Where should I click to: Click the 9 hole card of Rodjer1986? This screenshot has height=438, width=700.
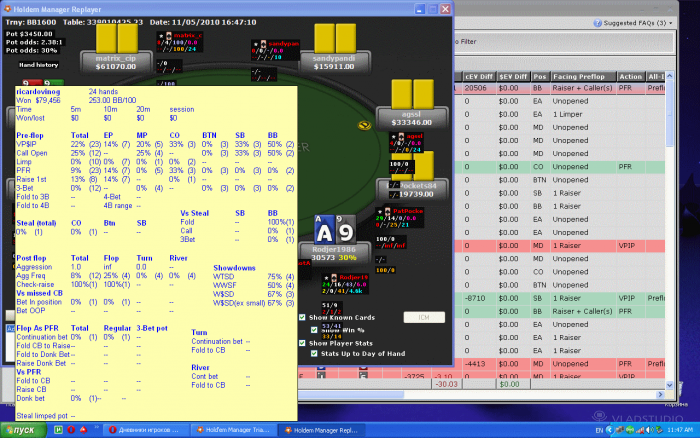tap(346, 229)
